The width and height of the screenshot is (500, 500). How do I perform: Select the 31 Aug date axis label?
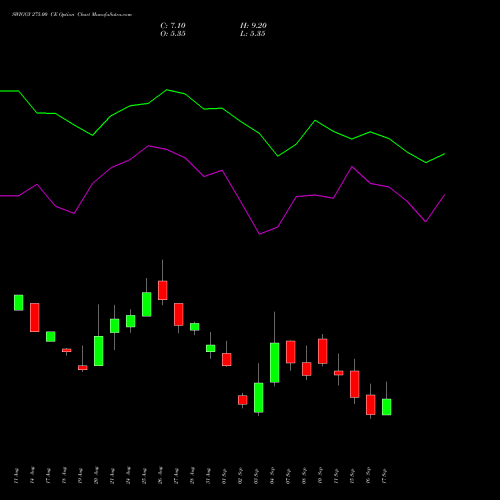pyautogui.click(x=208, y=476)
